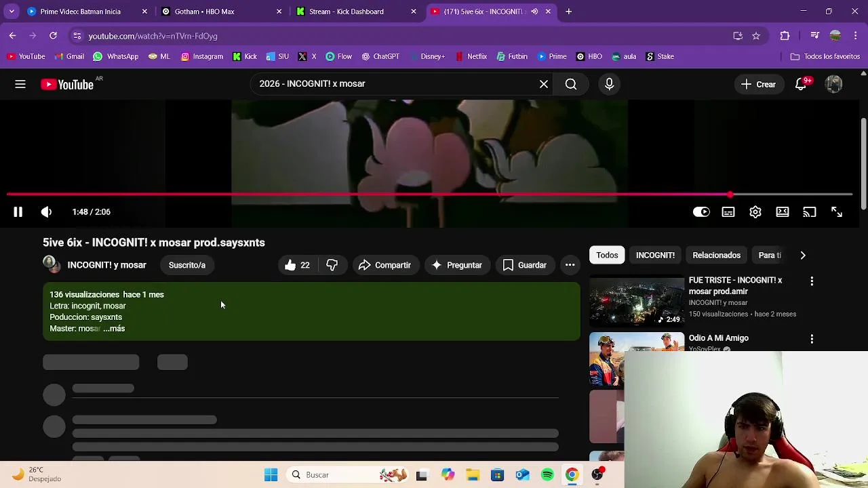Image resolution: width=868 pixels, height=488 pixels.
Task: Open the 'Odio A Mi Amigo' video title
Action: pyautogui.click(x=718, y=338)
